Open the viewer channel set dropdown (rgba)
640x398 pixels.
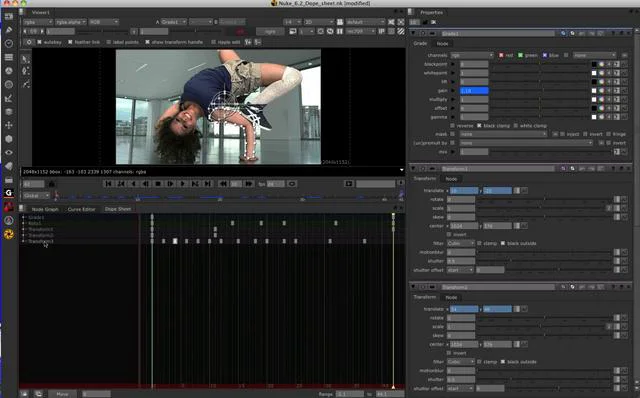pos(38,22)
